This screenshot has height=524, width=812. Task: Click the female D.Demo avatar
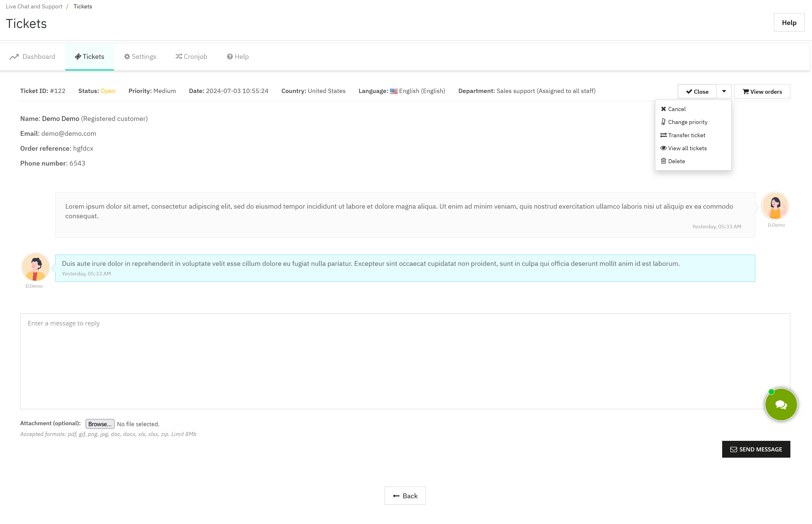point(775,206)
